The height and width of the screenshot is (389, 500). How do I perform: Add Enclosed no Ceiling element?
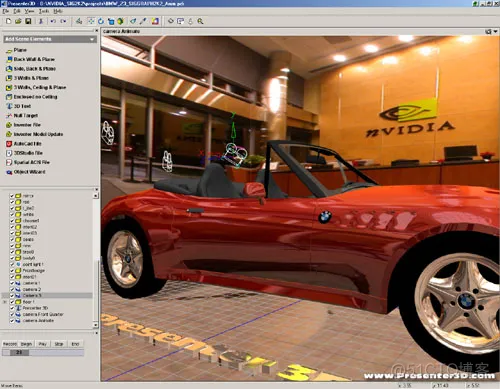pos(32,97)
